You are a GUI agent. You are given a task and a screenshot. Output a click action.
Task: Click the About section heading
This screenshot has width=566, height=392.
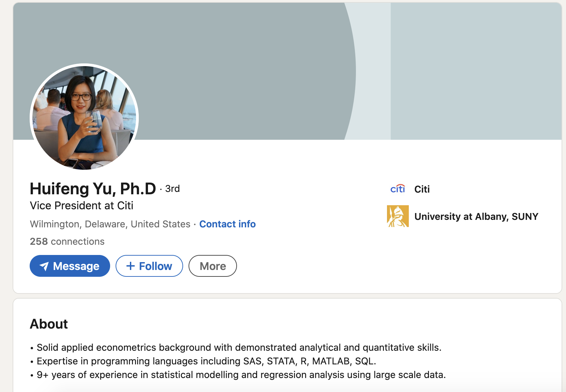(x=49, y=324)
